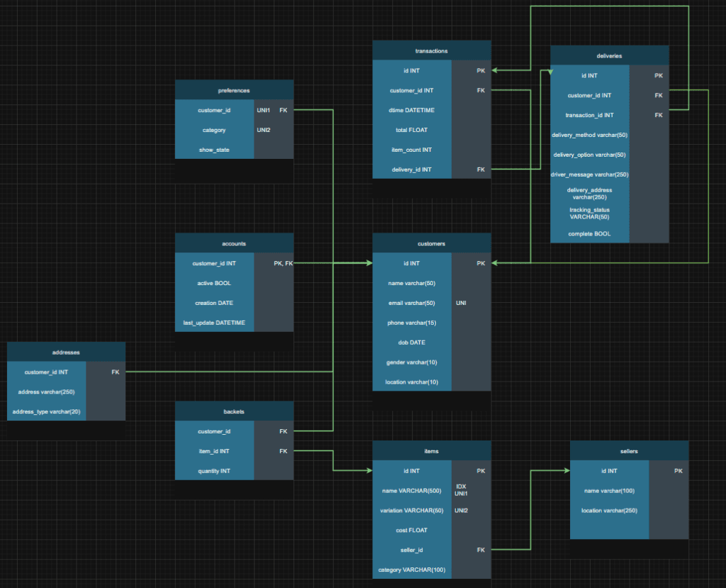Select the preferences table header
Screen dimensions: 726x588
(234, 90)
